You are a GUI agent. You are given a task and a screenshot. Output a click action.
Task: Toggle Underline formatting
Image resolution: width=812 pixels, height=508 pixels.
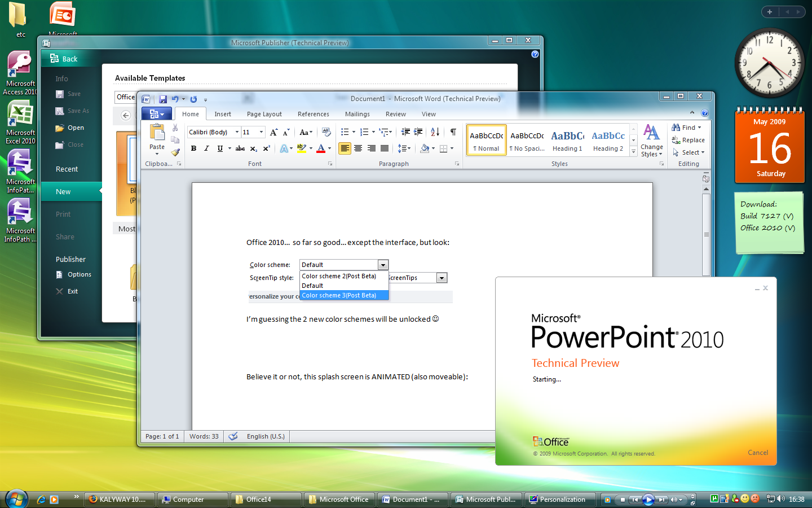pyautogui.click(x=220, y=148)
